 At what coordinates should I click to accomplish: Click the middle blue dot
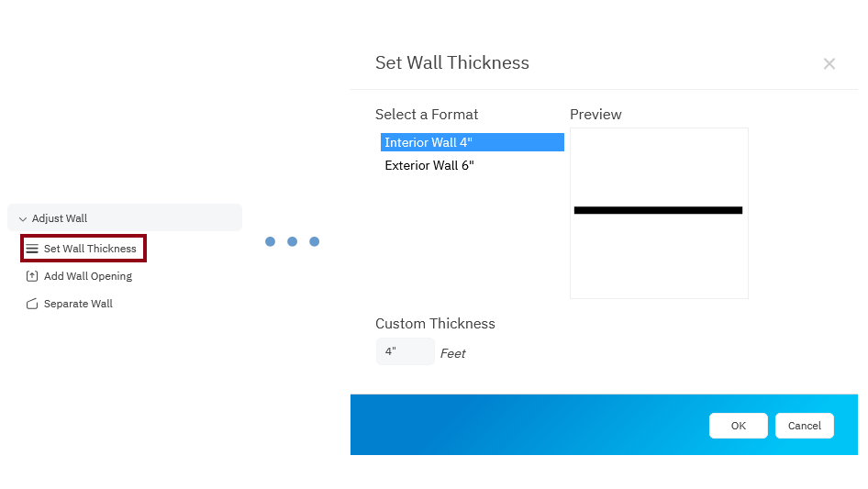(292, 241)
